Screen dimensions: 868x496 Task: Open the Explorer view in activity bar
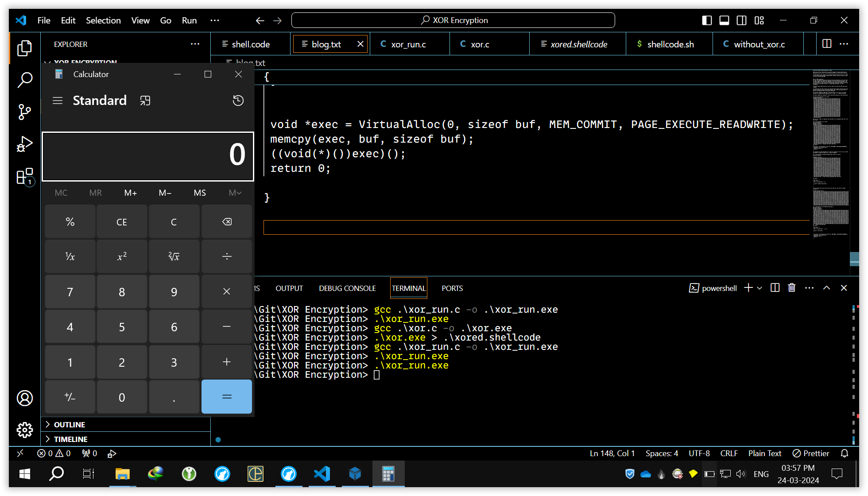pyautogui.click(x=25, y=48)
